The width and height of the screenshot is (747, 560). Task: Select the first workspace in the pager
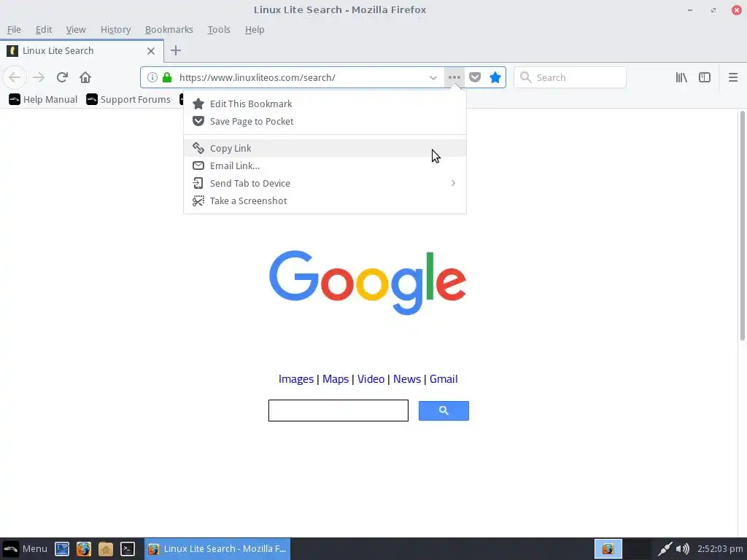coord(608,548)
